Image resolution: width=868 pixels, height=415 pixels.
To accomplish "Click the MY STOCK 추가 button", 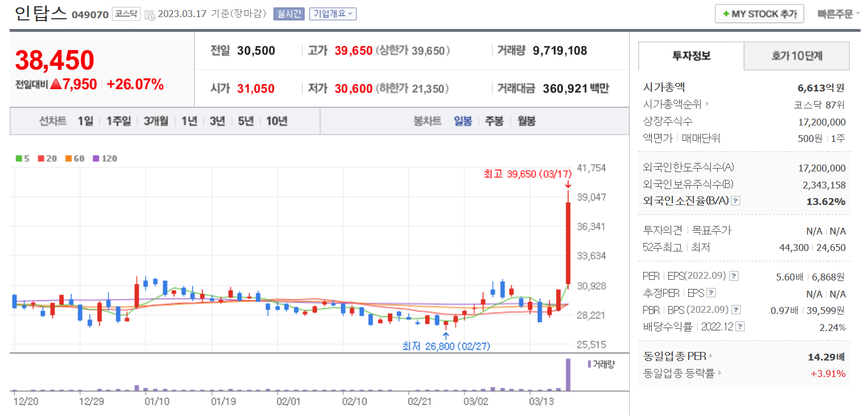I will tap(760, 14).
